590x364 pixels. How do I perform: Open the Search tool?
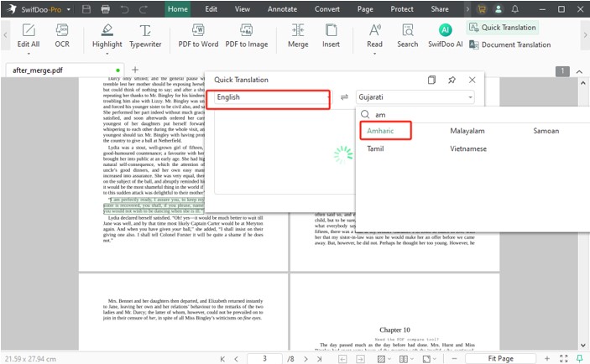coord(408,36)
